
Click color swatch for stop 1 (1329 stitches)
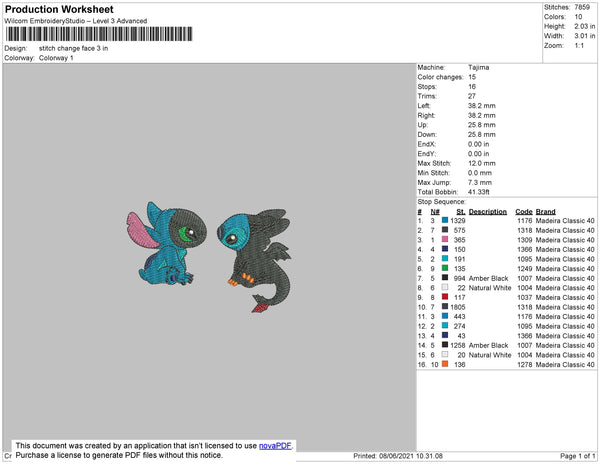445,220
